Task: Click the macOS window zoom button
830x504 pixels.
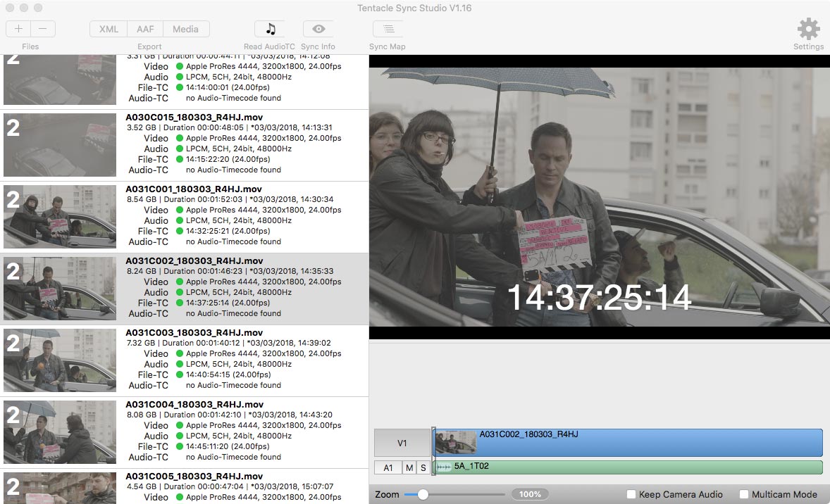Action: coord(37,8)
